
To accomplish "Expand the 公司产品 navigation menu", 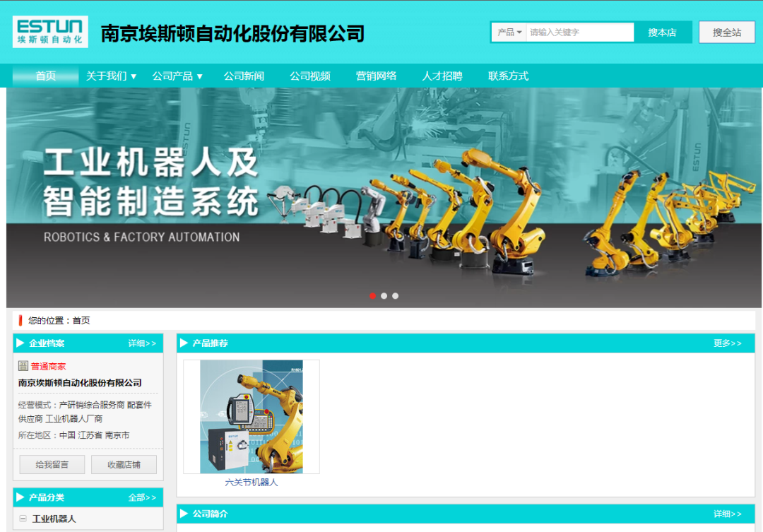I will [177, 76].
